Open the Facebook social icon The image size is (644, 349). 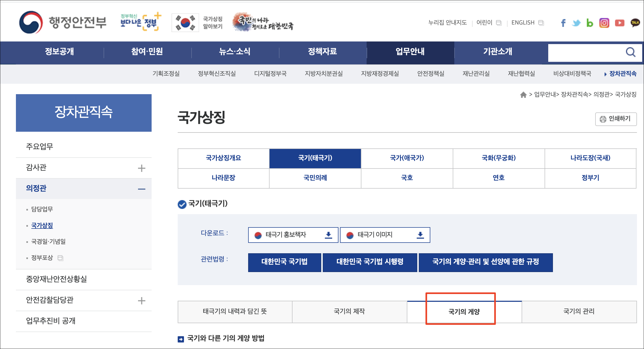563,23
